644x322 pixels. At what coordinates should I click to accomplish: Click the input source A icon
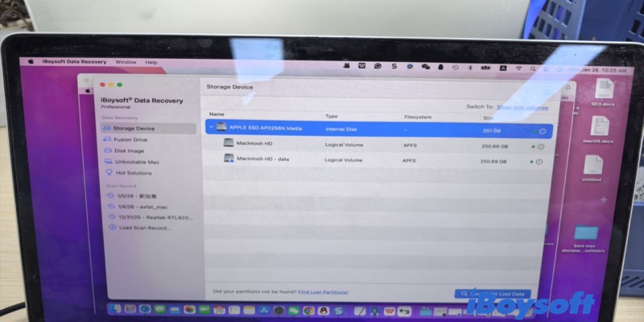click(503, 68)
